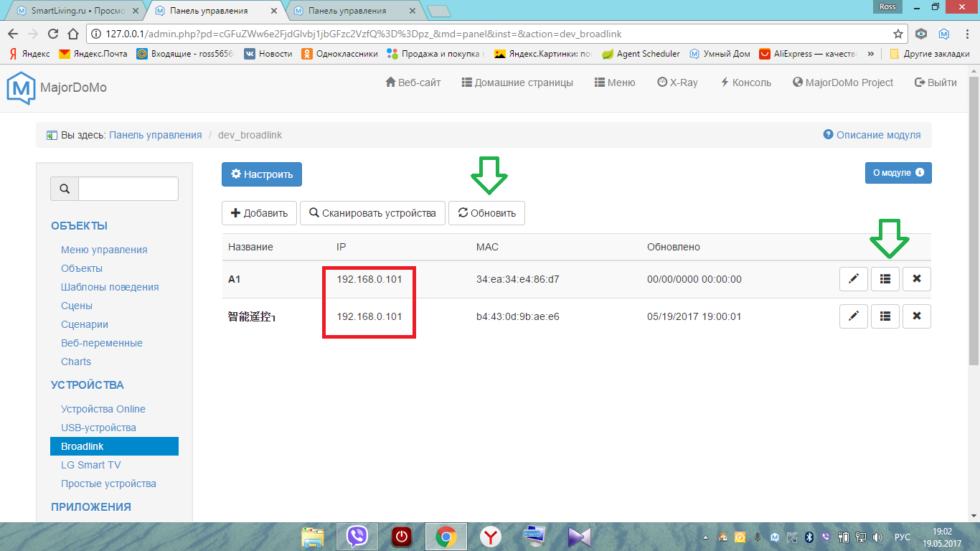The width and height of the screenshot is (980, 551).
Task: Click the Настроить button
Action: pos(262,174)
